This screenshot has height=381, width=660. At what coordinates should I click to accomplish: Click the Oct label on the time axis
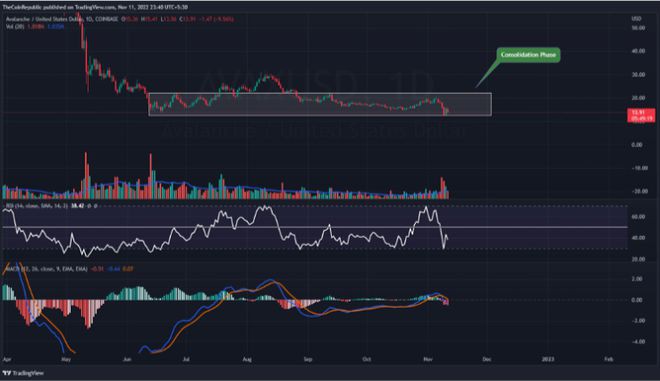coord(367,359)
